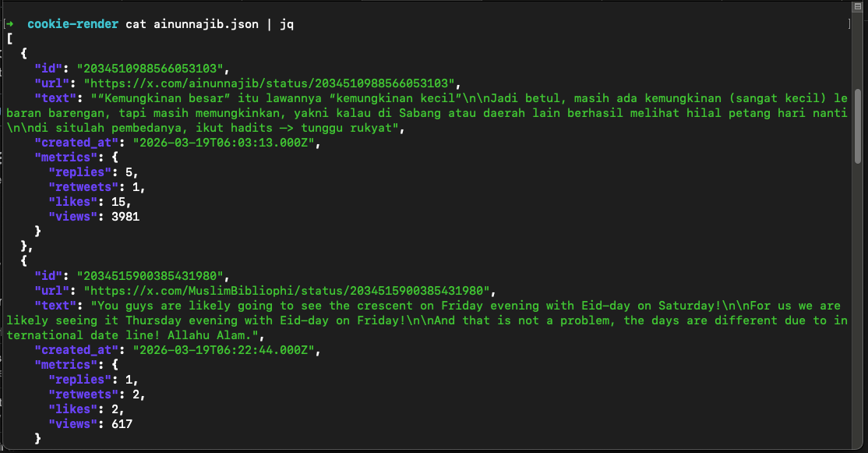This screenshot has width=868, height=453.
Task: Select the id value 2034510988566053103
Action: tap(150, 69)
